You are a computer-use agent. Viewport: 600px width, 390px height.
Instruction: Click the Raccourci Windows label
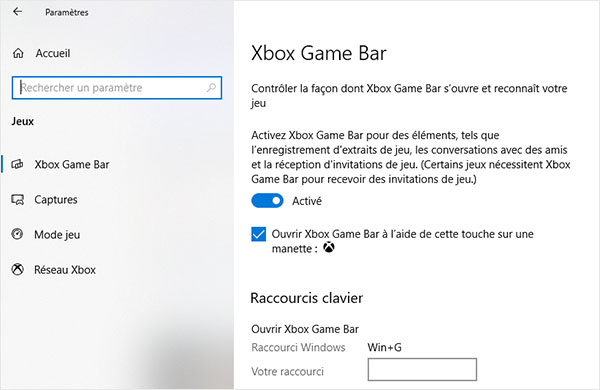pyautogui.click(x=298, y=348)
